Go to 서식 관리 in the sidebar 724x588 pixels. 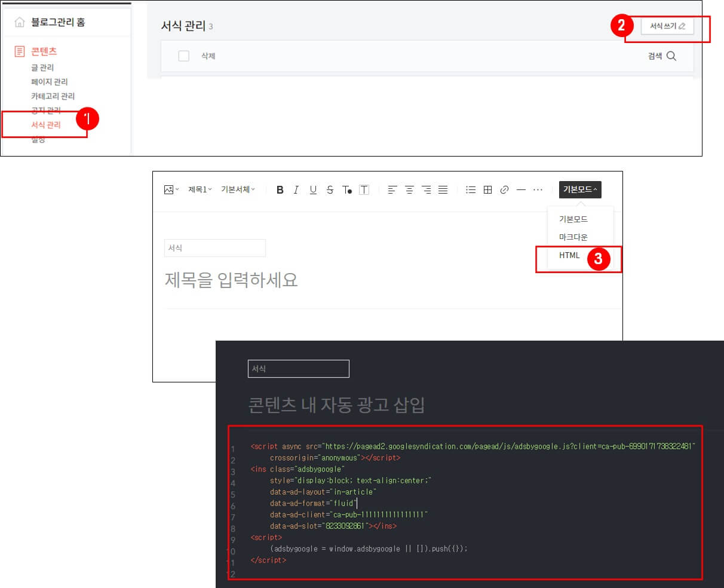click(x=46, y=125)
